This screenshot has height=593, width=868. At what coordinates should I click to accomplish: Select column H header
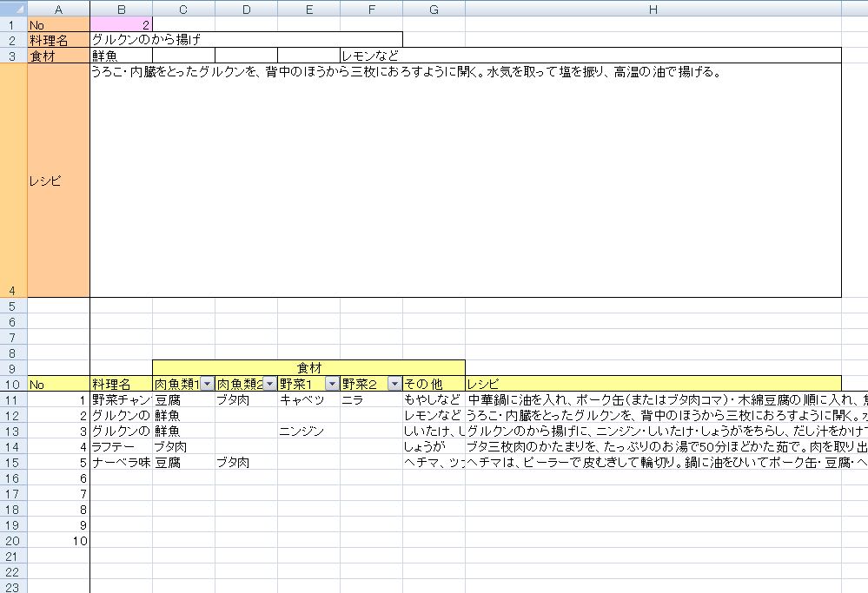[x=653, y=8]
